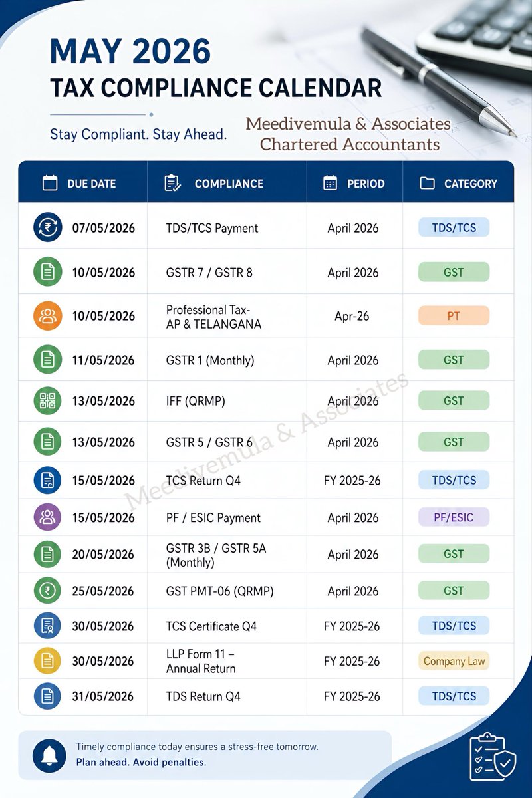Click the TDS/TCS badge in TCS Certificate Q4 row
This screenshot has height=798, width=532.
click(454, 626)
